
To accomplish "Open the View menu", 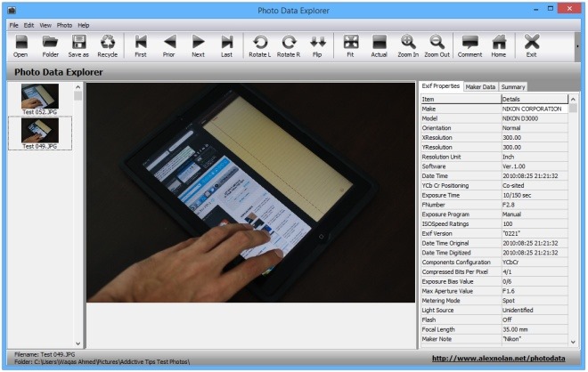I will [x=45, y=25].
